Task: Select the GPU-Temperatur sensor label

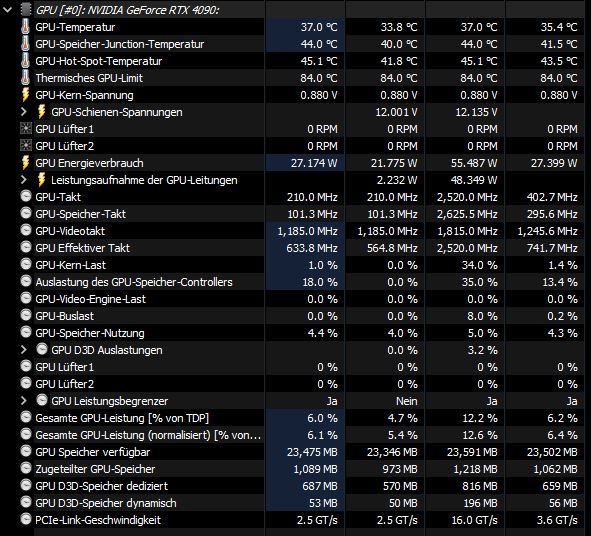Action: (75, 27)
